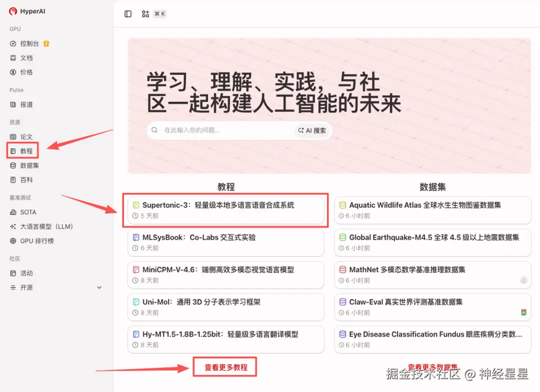The image size is (540, 392).
Task: Click the MathNet dataset stack icon
Action: click(x=342, y=270)
